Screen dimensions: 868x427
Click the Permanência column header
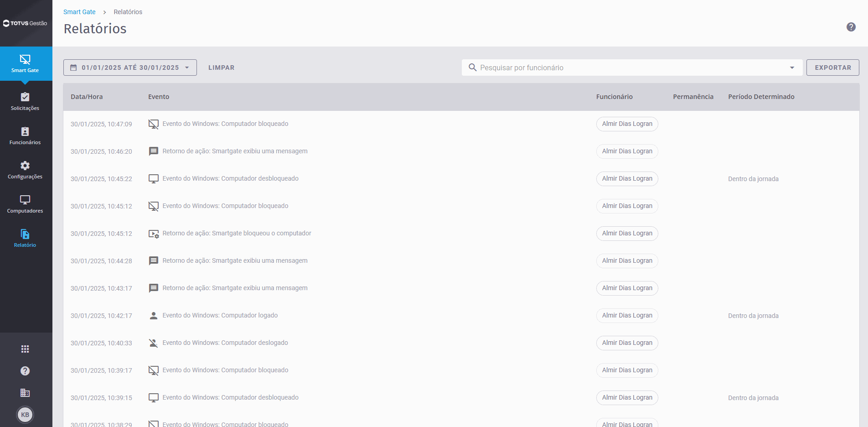click(693, 97)
